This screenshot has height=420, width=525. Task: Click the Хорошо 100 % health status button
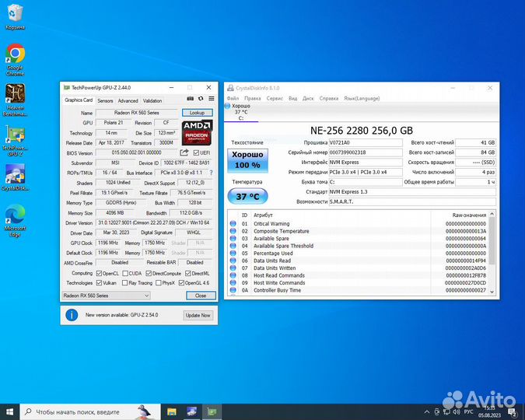click(247, 160)
